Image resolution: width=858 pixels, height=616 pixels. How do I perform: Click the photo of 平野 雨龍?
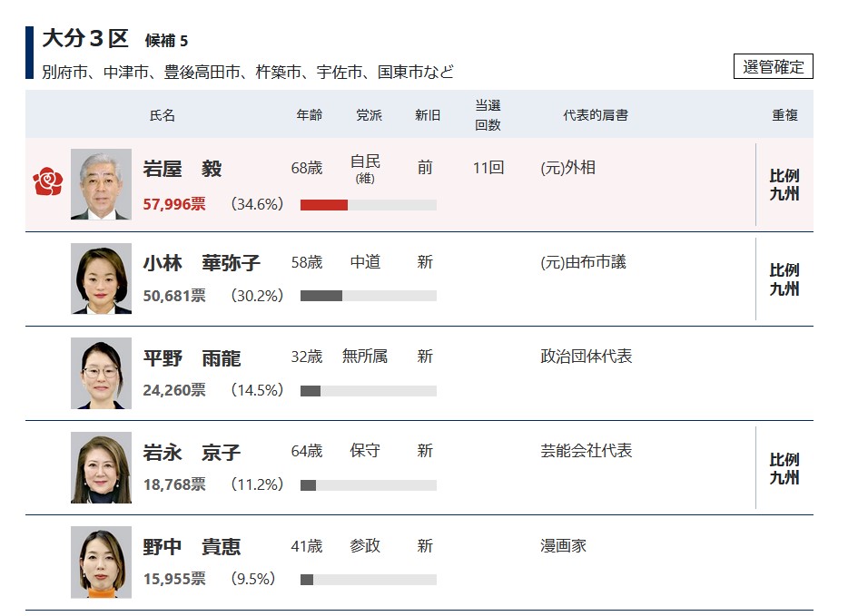tap(101, 374)
